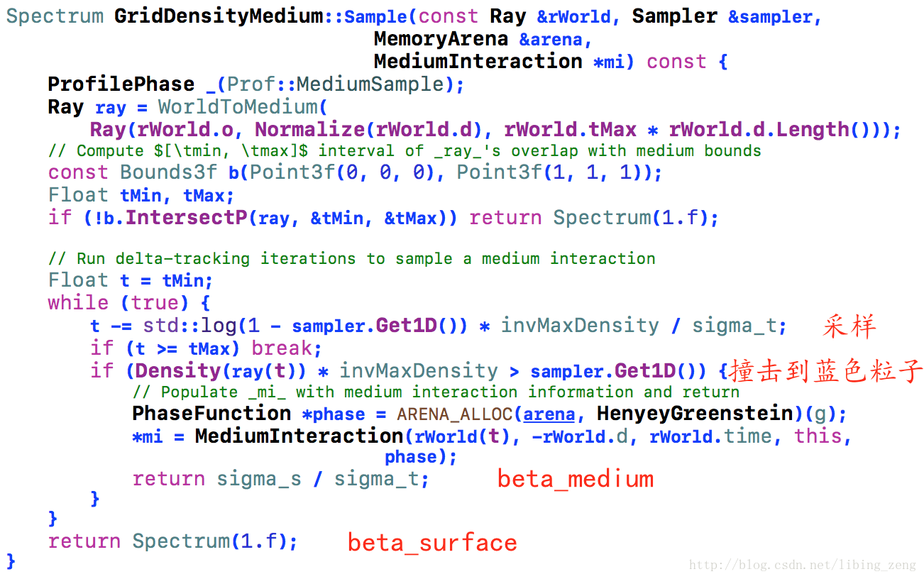
Task: Select the Normalize function call
Action: pyautogui.click(x=311, y=130)
